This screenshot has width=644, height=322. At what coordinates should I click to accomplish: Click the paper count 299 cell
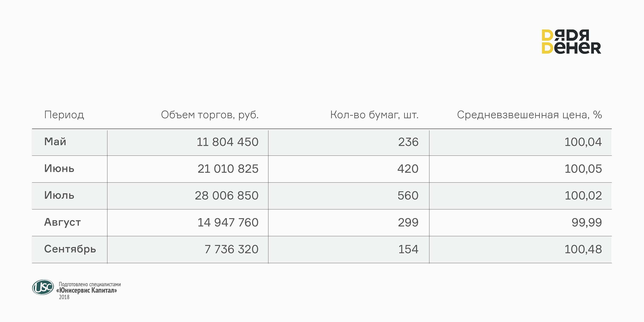[x=408, y=222]
